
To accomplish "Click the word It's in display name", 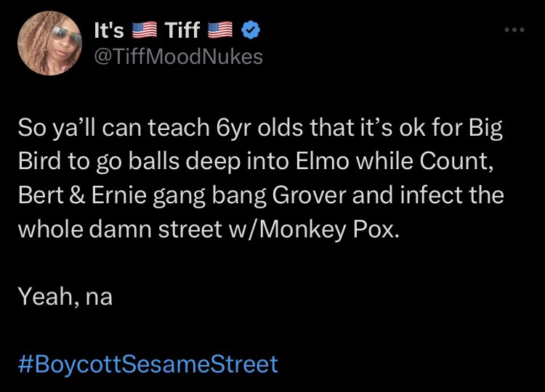I will tap(109, 30).
